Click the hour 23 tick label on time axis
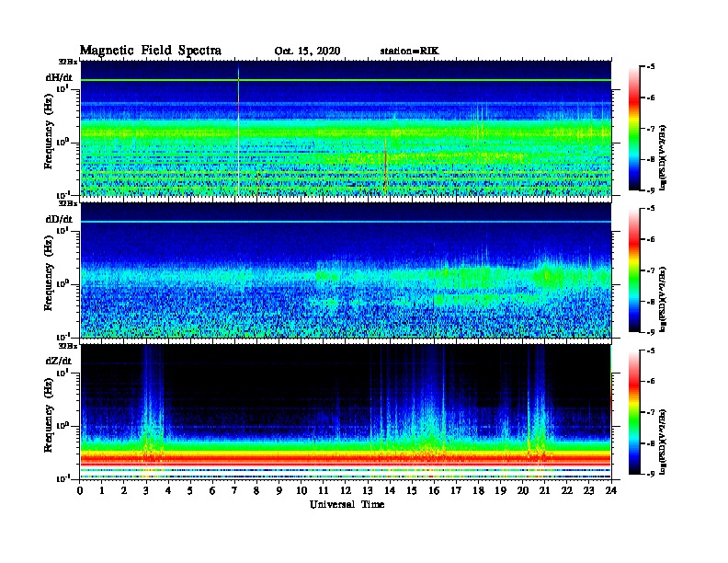This screenshot has width=728, height=563. [x=588, y=491]
